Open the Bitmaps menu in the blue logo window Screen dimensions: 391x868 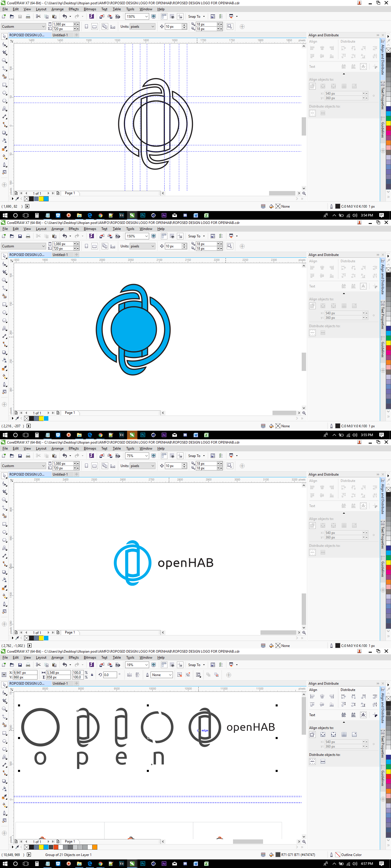click(x=90, y=229)
